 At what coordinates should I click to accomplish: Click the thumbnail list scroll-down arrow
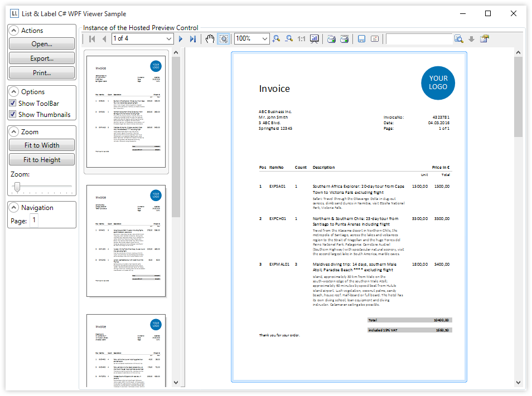tap(176, 383)
